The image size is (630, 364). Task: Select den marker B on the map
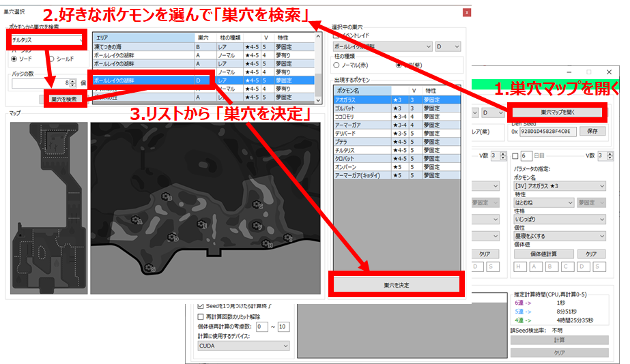click(167, 196)
